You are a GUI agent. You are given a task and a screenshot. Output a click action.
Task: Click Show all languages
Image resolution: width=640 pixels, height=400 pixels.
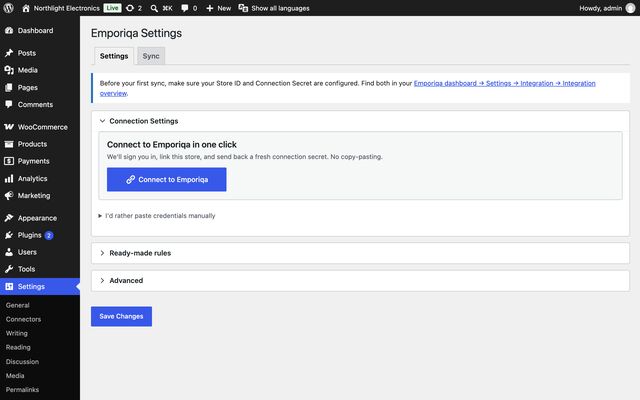280,8
